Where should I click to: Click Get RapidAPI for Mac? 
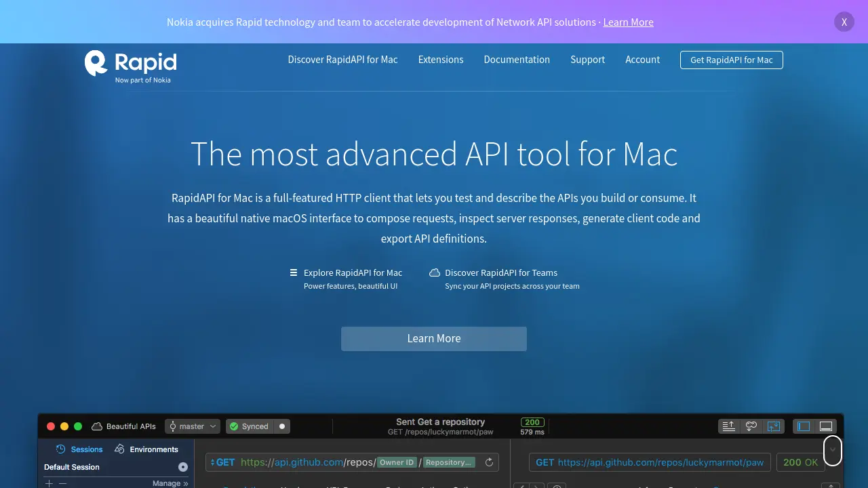(731, 60)
